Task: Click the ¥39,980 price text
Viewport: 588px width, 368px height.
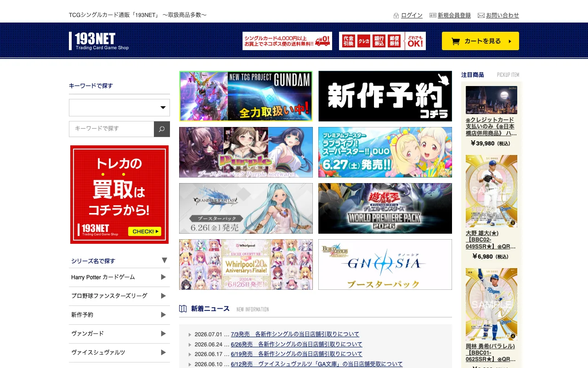Action: [x=490, y=144]
